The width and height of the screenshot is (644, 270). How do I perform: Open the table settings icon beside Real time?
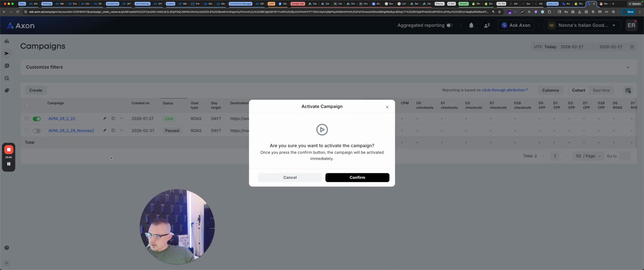(x=628, y=90)
